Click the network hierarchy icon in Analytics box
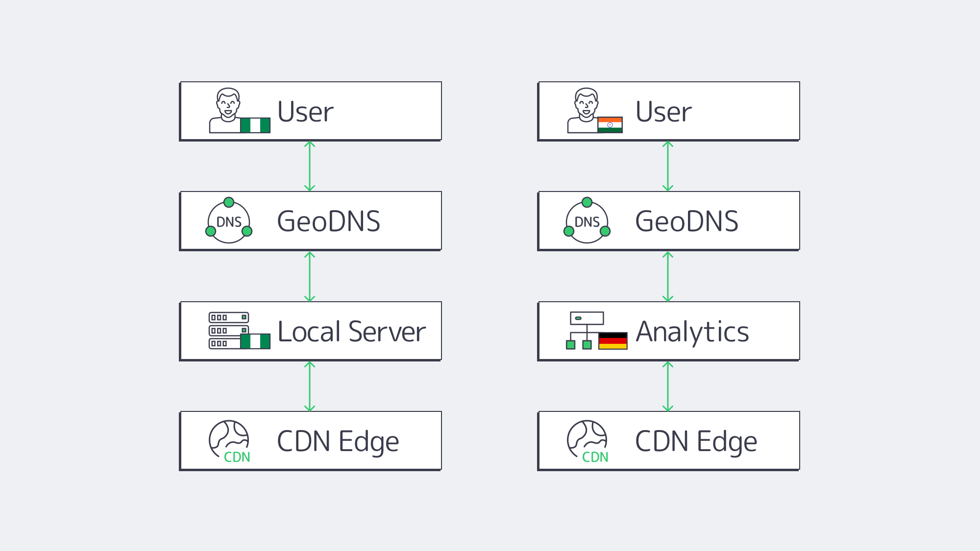Viewport: 980px width, 551px height. point(587,331)
